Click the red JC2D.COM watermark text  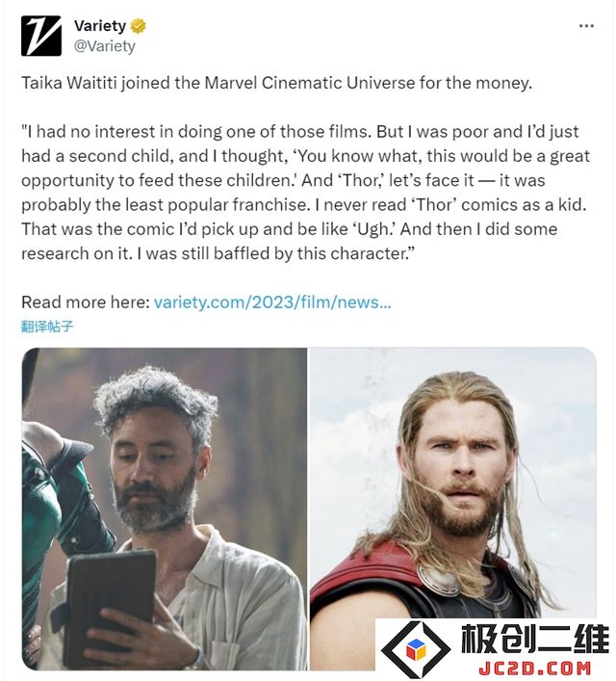click(535, 668)
